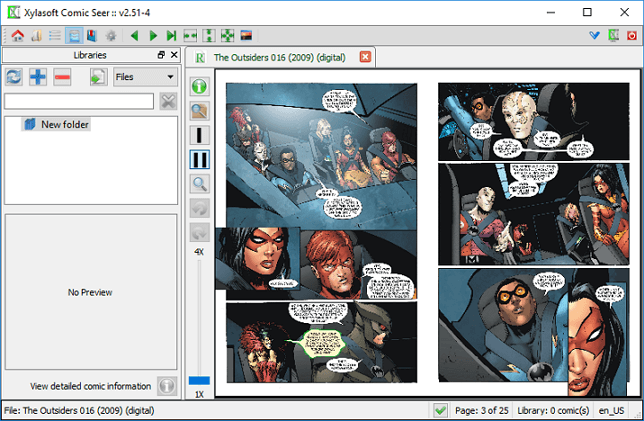Open the page browser magnifier-box icon
This screenshot has width=644, height=421.
pos(200,111)
